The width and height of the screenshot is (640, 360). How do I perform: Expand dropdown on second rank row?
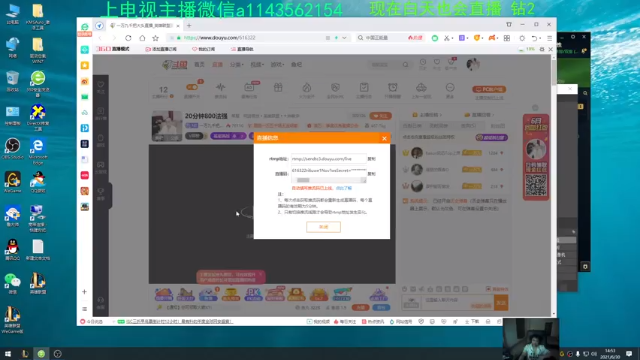502,169
